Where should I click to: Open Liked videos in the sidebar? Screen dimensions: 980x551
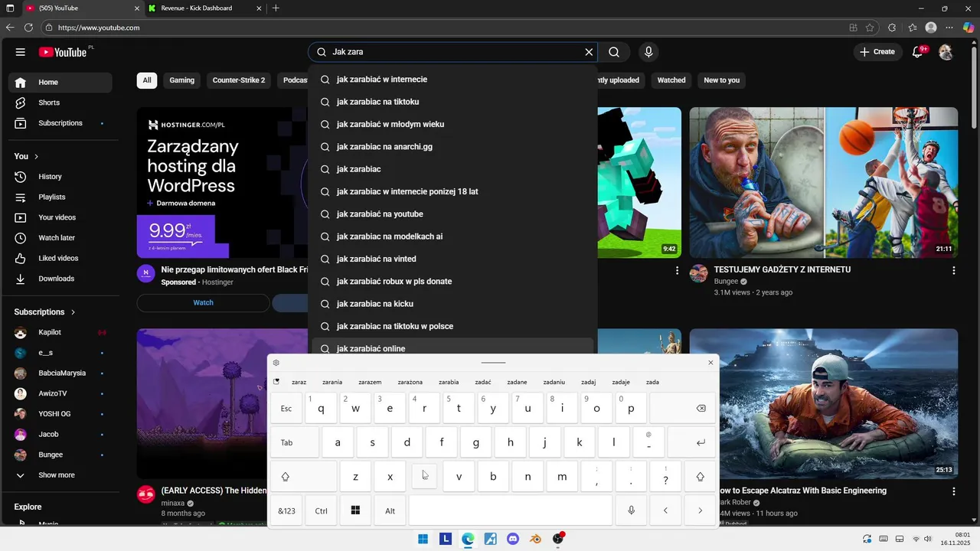(x=60, y=259)
